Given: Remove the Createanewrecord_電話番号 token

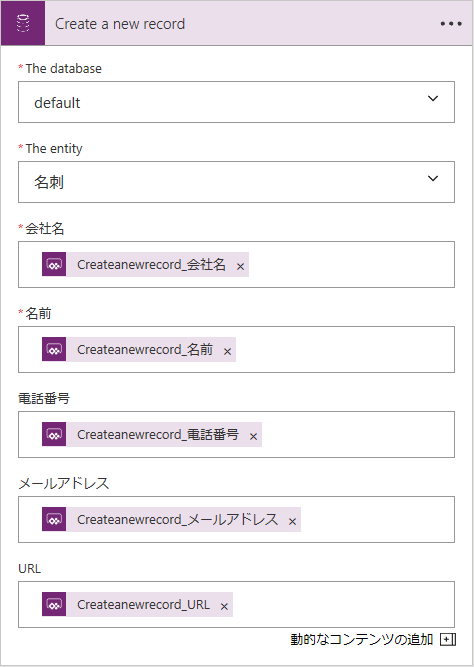Looking at the screenshot, I should pyautogui.click(x=254, y=436).
